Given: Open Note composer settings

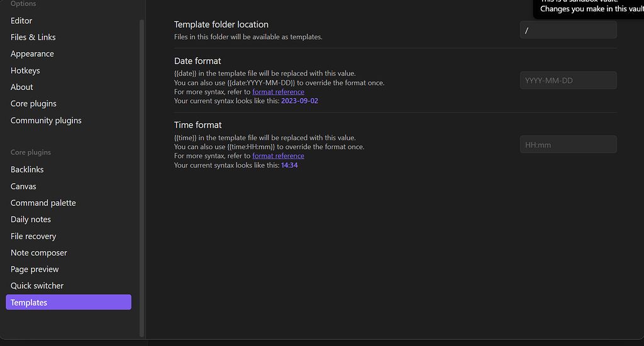Looking at the screenshot, I should (38, 253).
